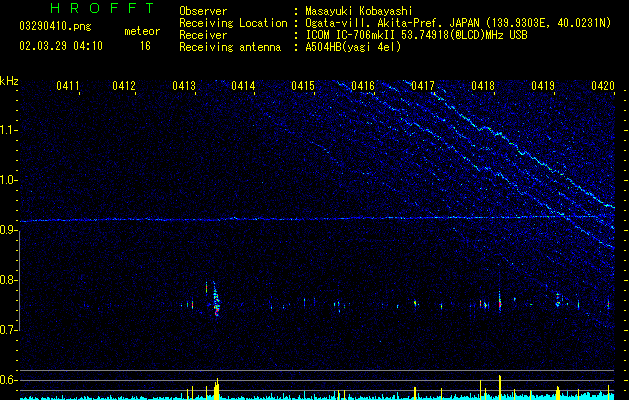The image size is (629, 400).
Task: Click the 0.7 kHz frequency label
Action: coord(8,330)
